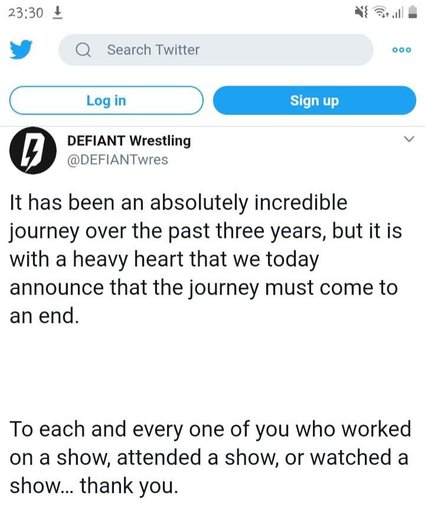
Task: Click the Sign up button
Action: (x=314, y=100)
